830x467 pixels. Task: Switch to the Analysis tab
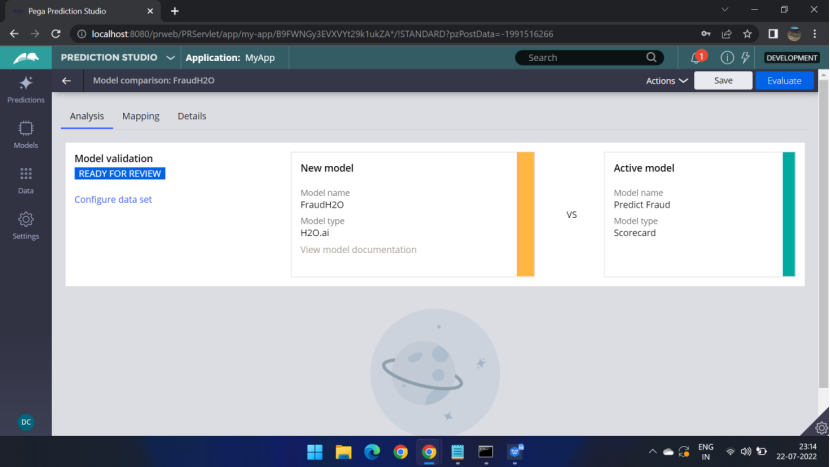pos(87,116)
